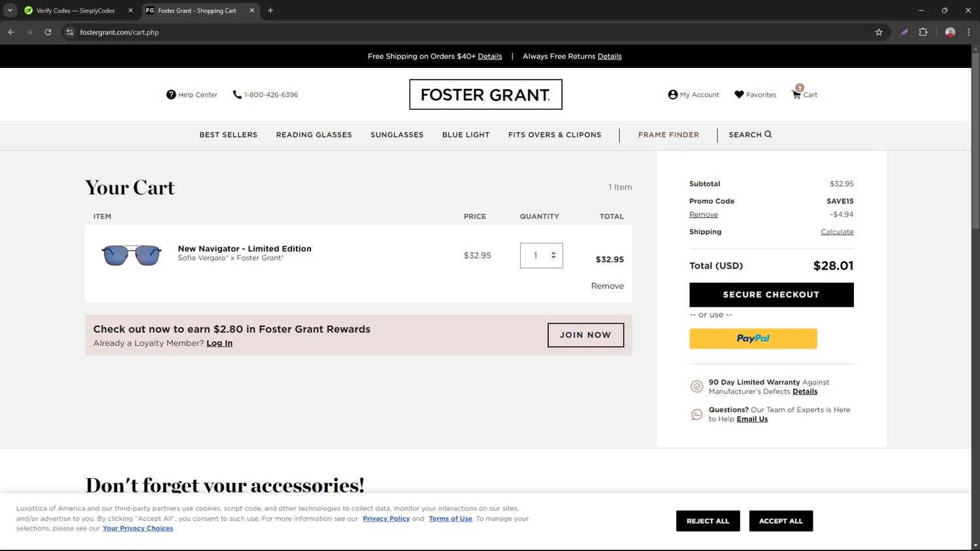Pay with PayPal button
The image size is (980, 551).
point(753,338)
